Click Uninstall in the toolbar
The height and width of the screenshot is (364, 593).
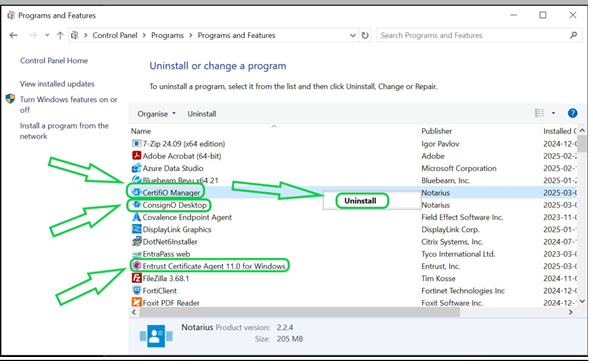coord(202,114)
